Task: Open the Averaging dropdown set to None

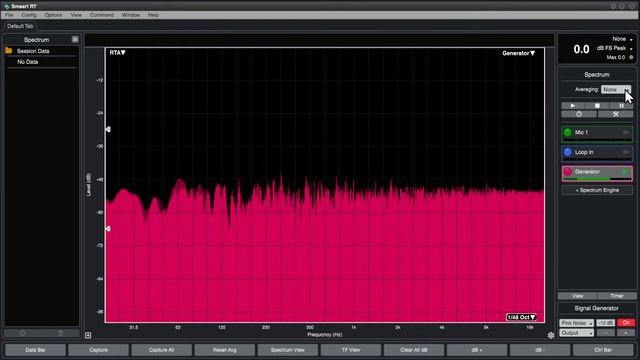Action: [616, 89]
